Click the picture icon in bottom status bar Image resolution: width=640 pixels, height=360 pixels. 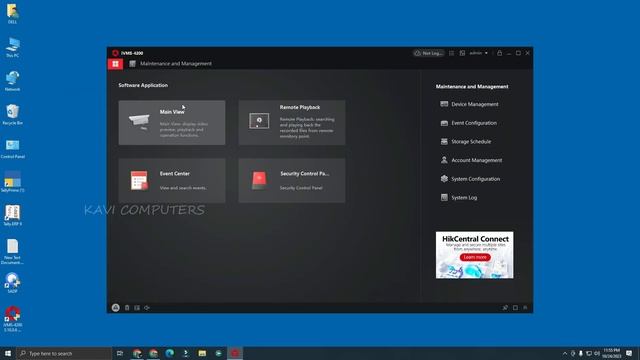pos(137,308)
